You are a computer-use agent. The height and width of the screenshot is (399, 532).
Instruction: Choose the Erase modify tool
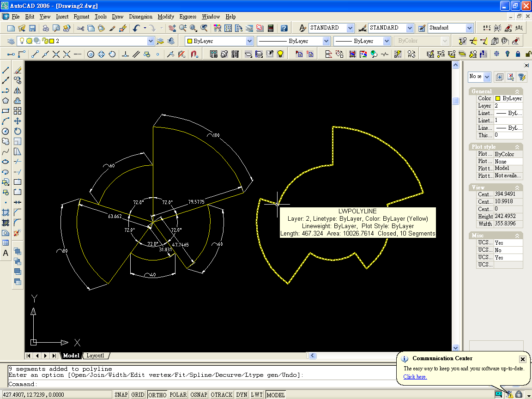[18, 70]
